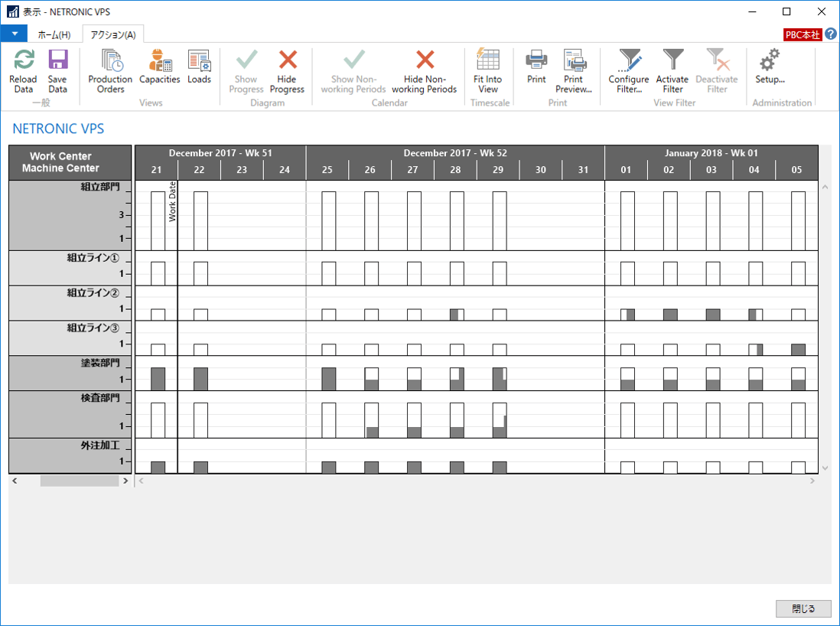Click the left panel horizontal scrollbar thumb
Image resolution: width=840 pixels, height=626 pixels.
(80, 481)
